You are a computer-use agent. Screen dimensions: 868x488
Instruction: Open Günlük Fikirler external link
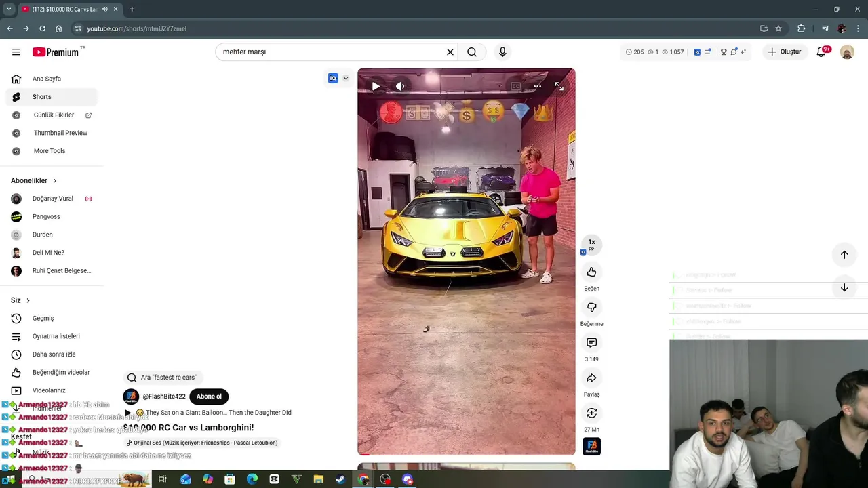pyautogui.click(x=52, y=115)
